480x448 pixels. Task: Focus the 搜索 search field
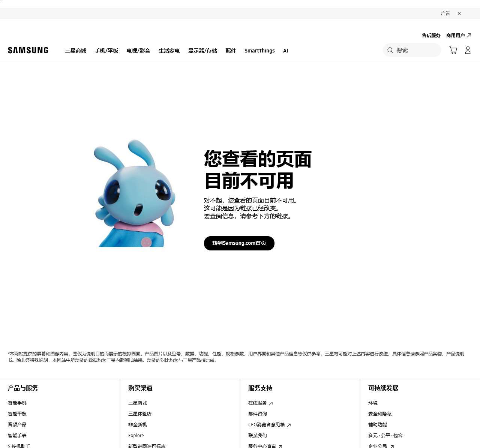412,50
